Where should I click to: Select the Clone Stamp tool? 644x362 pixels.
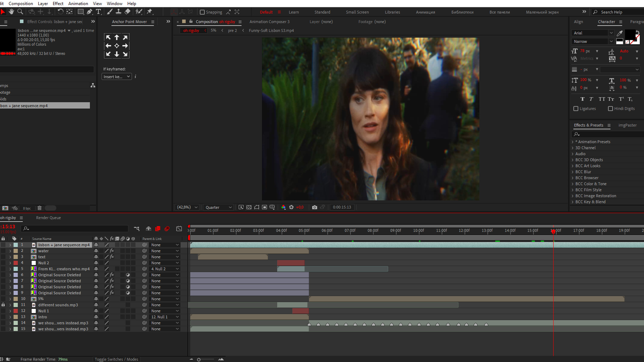[x=118, y=12]
